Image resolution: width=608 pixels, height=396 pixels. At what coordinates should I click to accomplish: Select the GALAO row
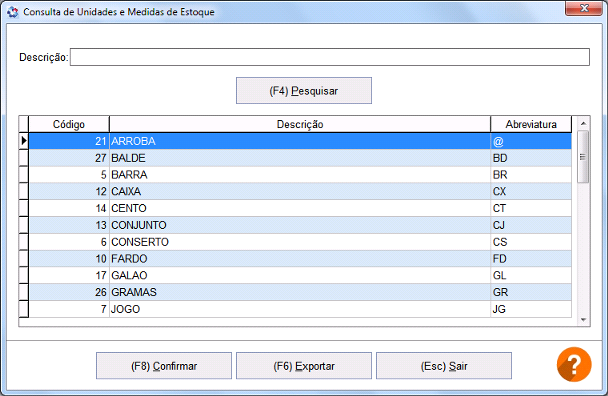click(x=300, y=275)
